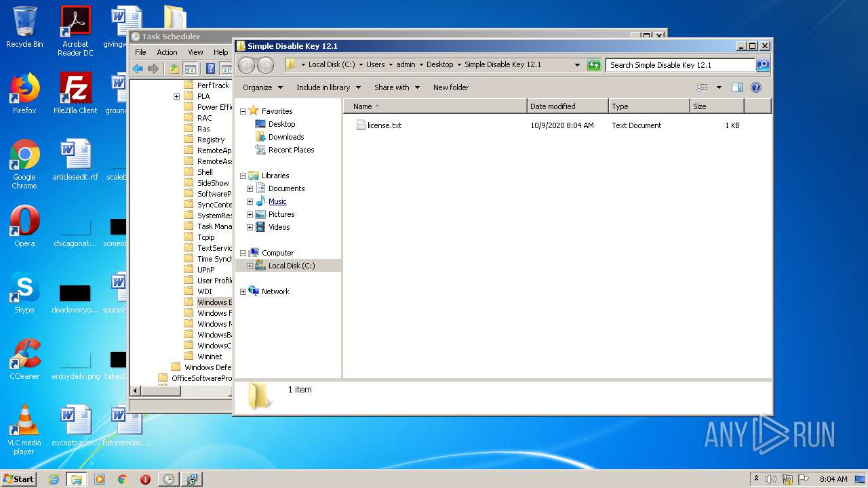Select the Firefox desktop shortcut
Screen dimensions: 868x488
point(24,94)
